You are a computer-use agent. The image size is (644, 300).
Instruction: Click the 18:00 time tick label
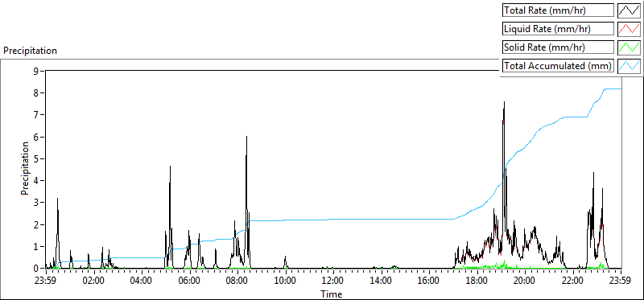pyautogui.click(x=477, y=282)
